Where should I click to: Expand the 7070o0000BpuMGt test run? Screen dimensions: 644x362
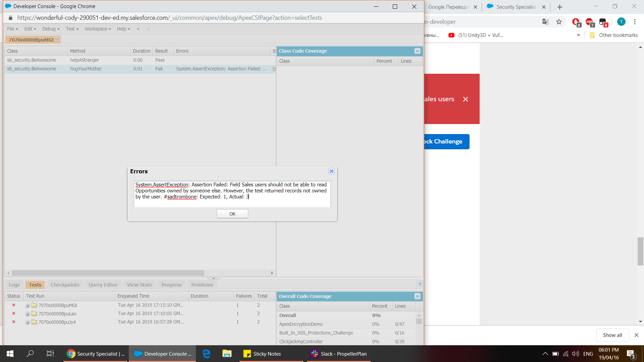pos(28,306)
